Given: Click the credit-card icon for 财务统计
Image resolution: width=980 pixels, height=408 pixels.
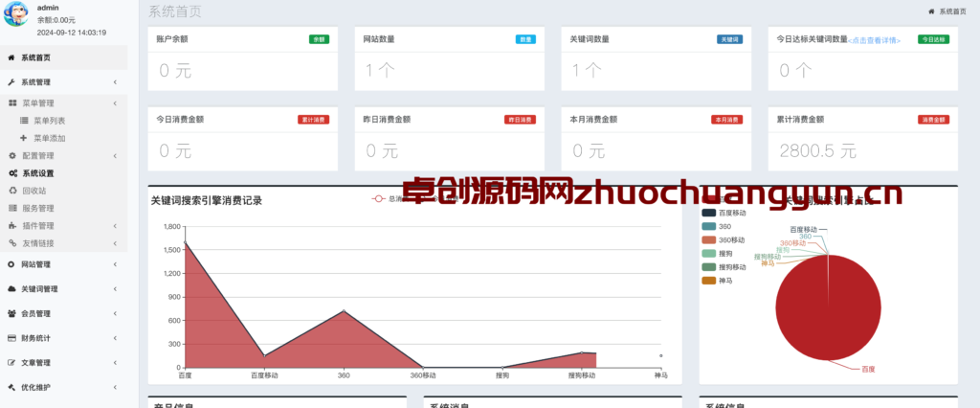Looking at the screenshot, I should (x=11, y=338).
